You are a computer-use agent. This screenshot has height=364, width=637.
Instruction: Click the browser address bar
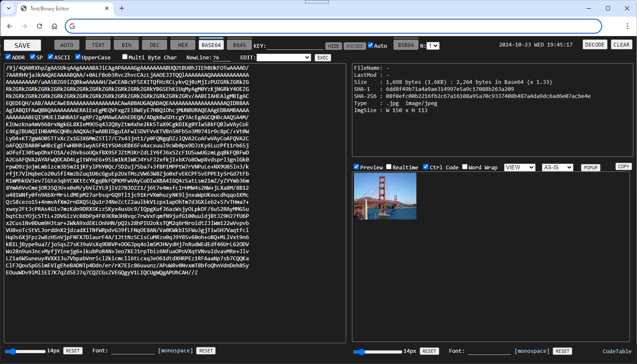333,26
